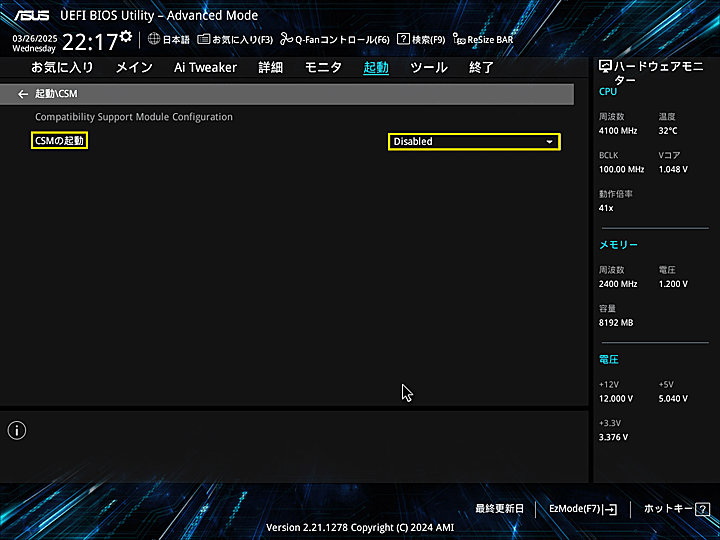Image resolution: width=720 pixels, height=540 pixels.
Task: Open Q-Fanコントロール(F6) fan settings
Action: (x=335, y=39)
